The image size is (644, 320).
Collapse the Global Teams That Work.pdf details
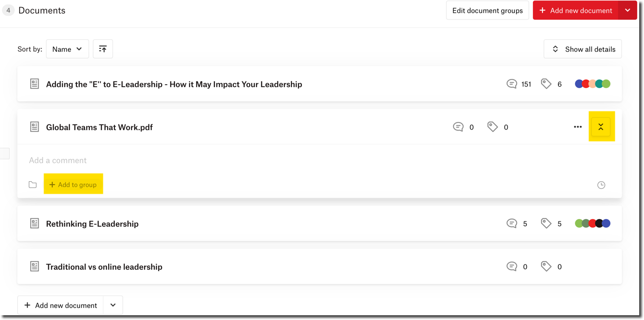600,127
